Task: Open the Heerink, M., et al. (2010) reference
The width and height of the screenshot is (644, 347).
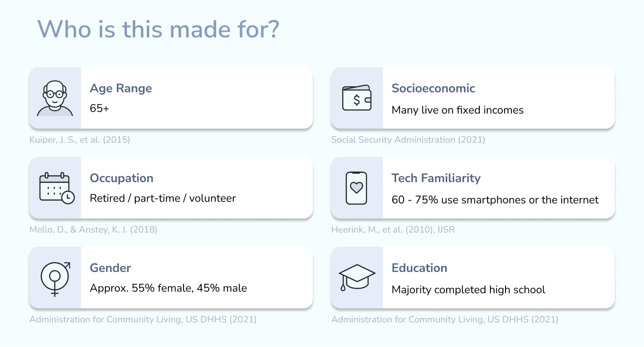Action: click(x=393, y=229)
